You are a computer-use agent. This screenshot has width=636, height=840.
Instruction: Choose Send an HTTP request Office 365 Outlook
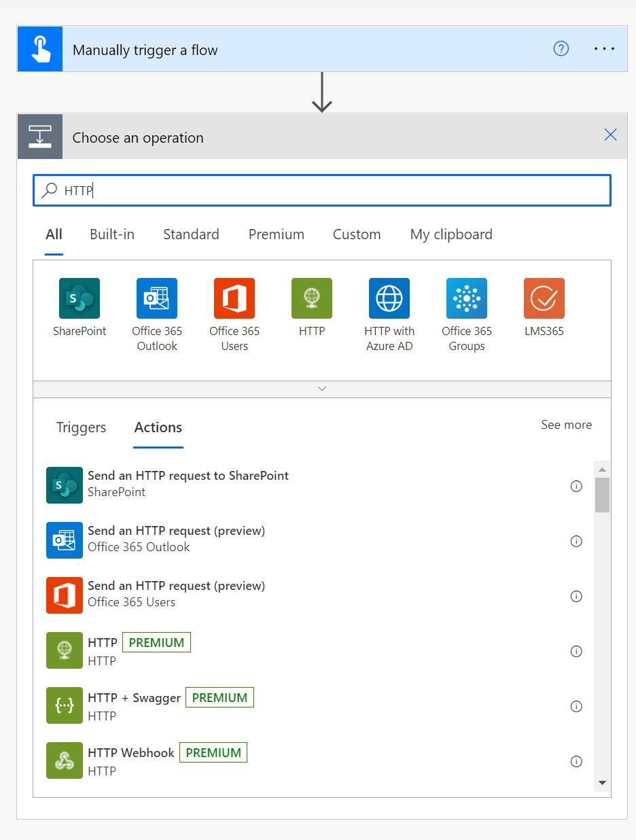pyautogui.click(x=313, y=540)
